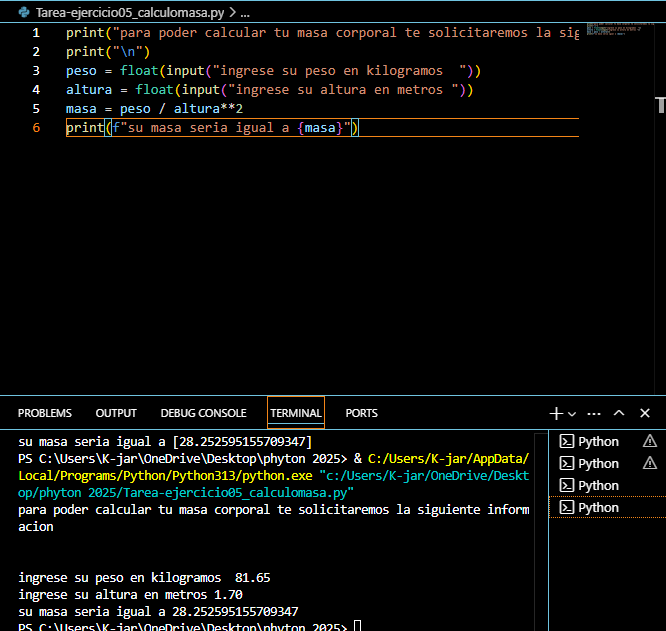Click the breadcrumb ellipsis after filename

245,13
